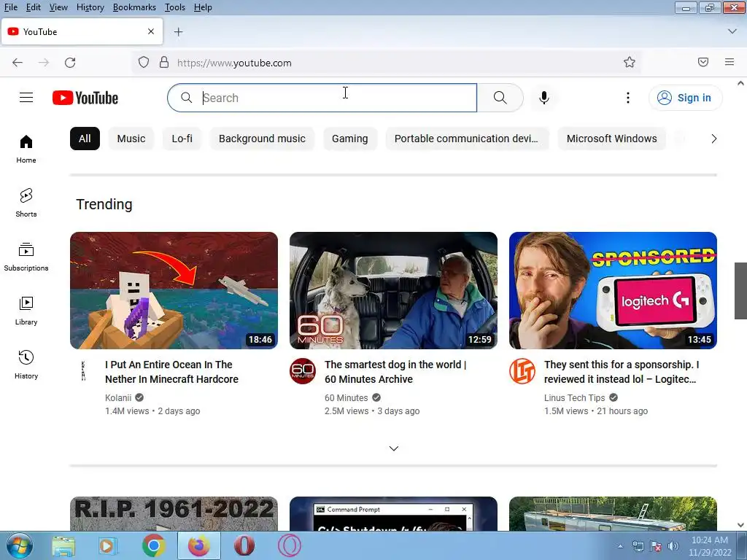Viewport: 747px width, 560px height.
Task: Bookmark this page with star icon
Action: point(630,63)
